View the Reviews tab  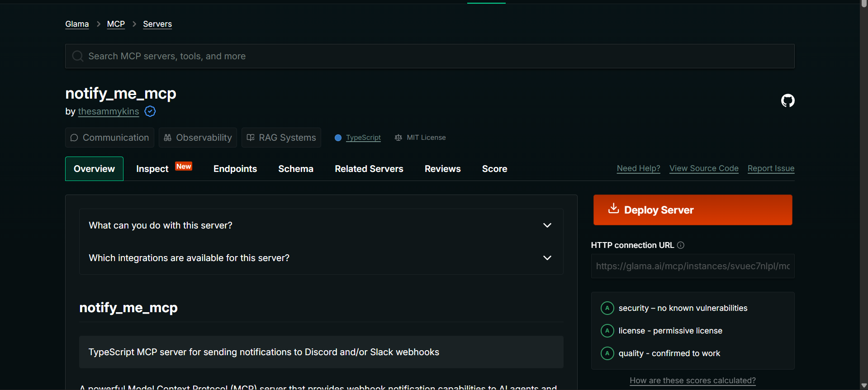coord(443,169)
